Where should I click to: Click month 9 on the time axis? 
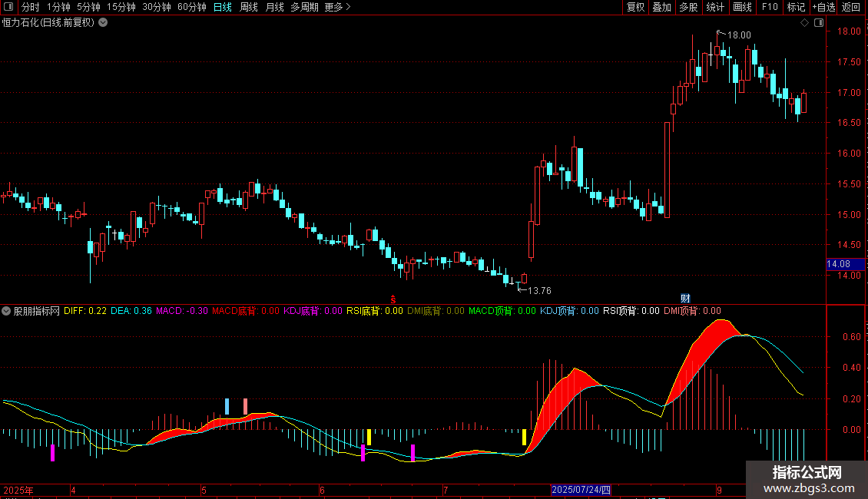pos(719,490)
